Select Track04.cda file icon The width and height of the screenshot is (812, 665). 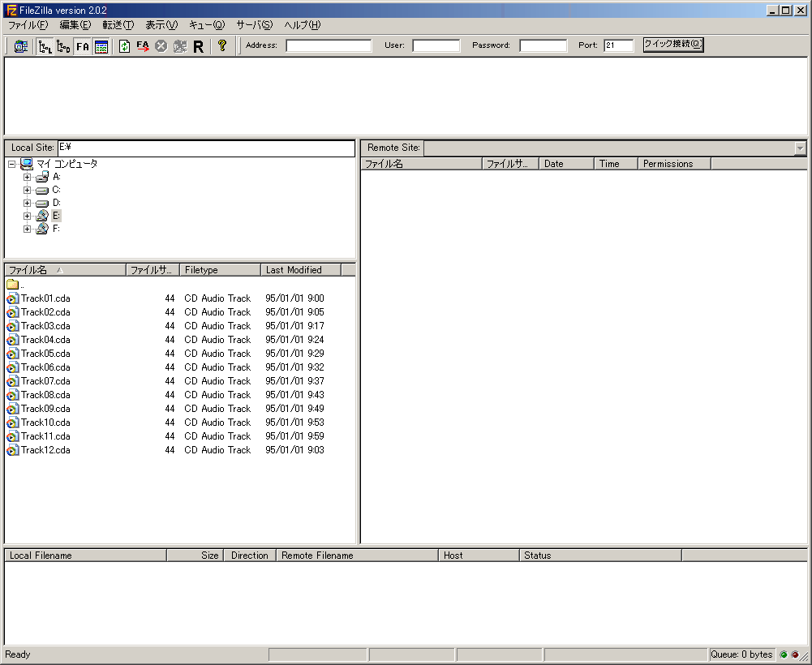coord(12,340)
